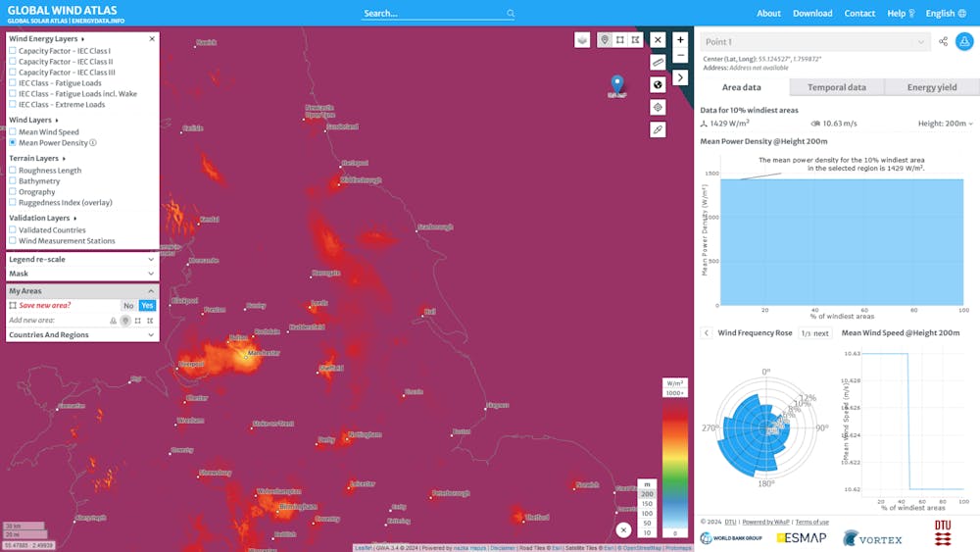Enable IEC Class - Fatigue Loads layer

coord(13,82)
